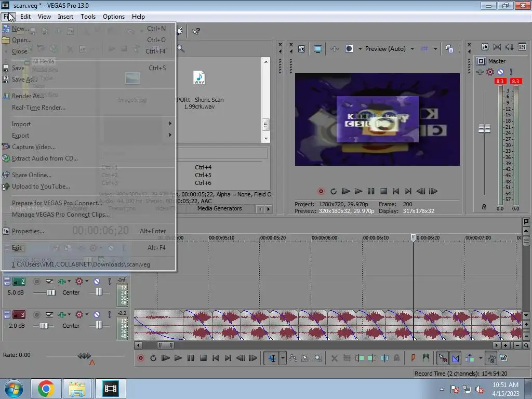Select Normal Edit Tool in timeline toolbar
Image resolution: width=532 pixels, height=399 pixels.
point(272,358)
